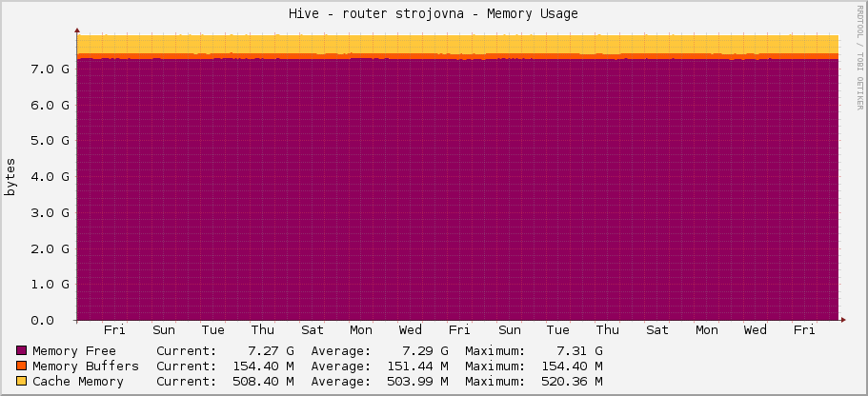
Task: Click the Memory Free average value 7.29 G
Action: [x=426, y=350]
